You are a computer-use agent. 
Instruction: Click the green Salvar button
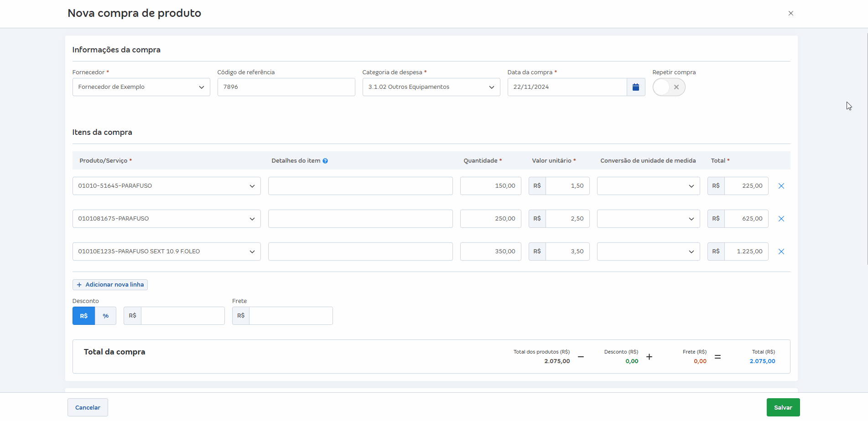point(783,407)
